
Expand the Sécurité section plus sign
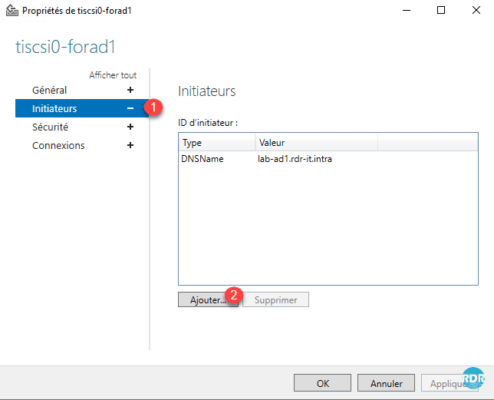coord(130,127)
